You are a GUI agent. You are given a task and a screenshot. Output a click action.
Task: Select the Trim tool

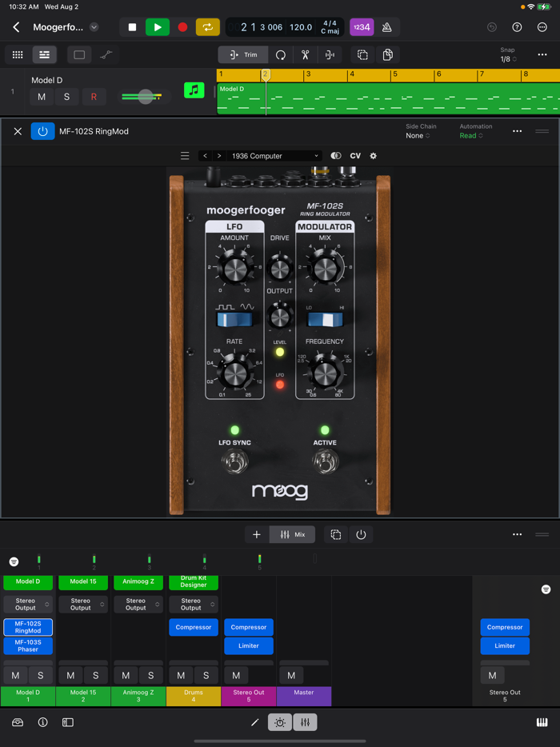[x=243, y=55]
